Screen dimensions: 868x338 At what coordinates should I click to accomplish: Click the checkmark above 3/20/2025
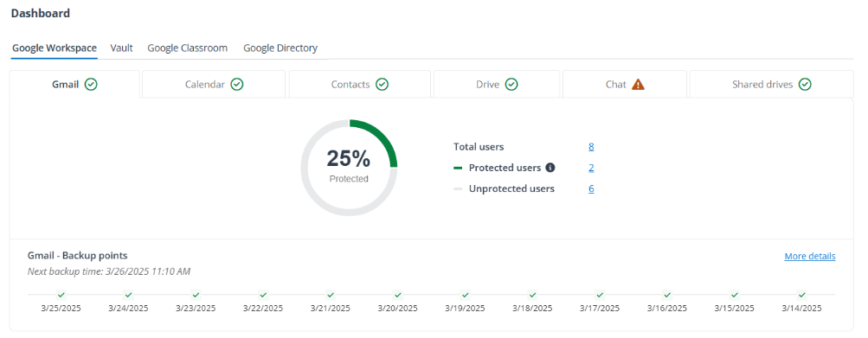click(x=398, y=295)
